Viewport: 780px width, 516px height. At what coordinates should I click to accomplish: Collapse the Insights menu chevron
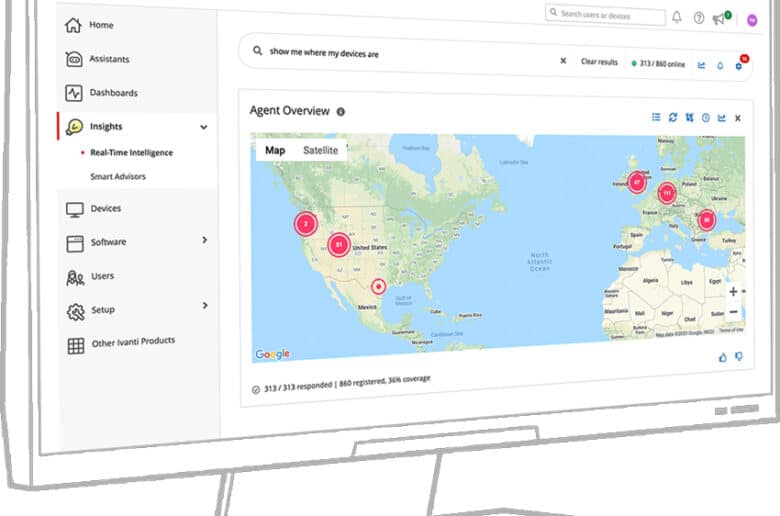[x=203, y=127]
